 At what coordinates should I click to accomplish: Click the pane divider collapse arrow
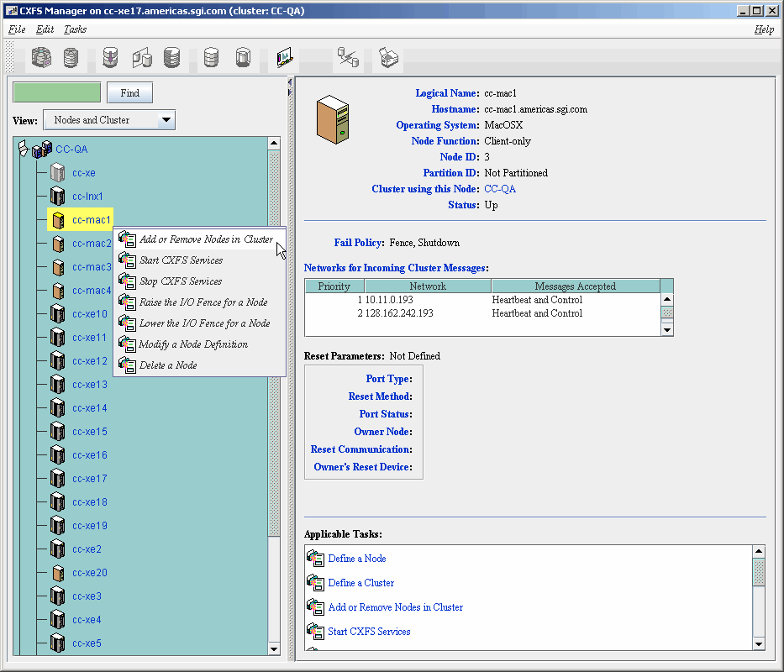(x=290, y=83)
